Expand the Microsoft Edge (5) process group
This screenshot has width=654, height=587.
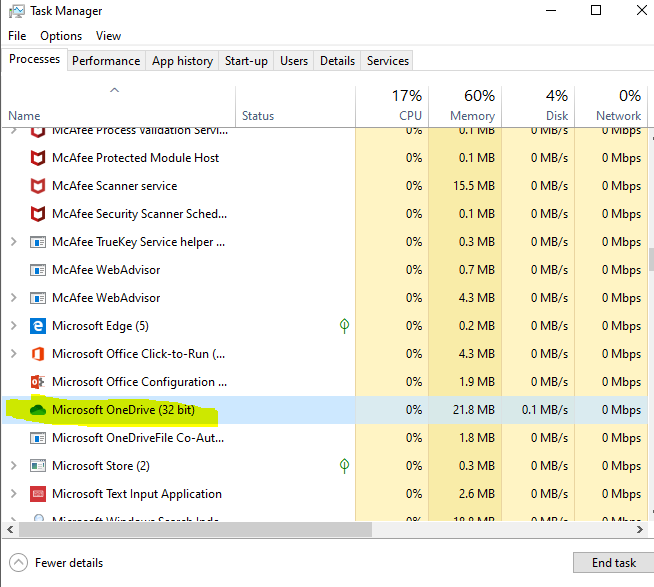point(14,325)
